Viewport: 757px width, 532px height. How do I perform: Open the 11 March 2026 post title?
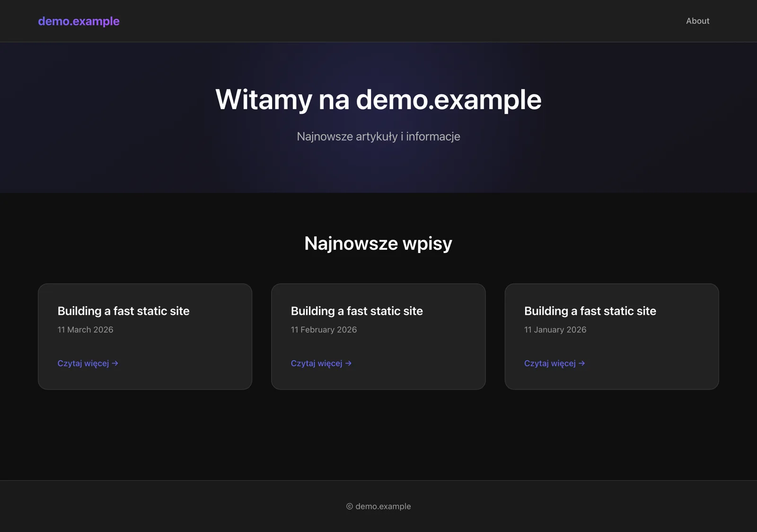point(123,311)
